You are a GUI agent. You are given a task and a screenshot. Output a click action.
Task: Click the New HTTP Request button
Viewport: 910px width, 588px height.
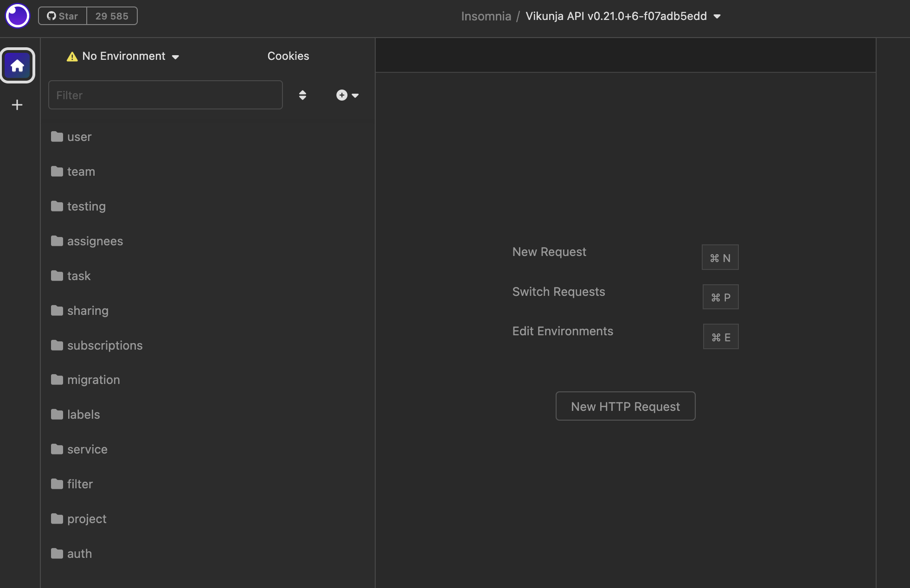[x=625, y=406]
